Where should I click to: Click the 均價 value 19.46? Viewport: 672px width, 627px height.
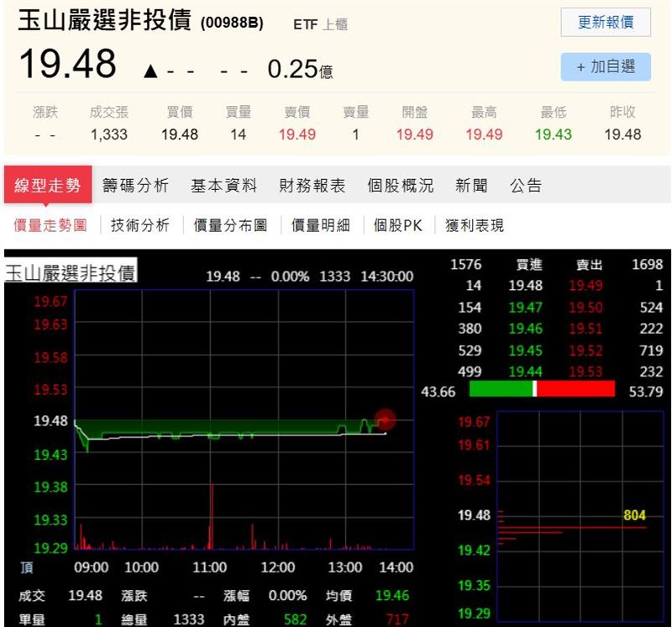pyautogui.click(x=392, y=595)
